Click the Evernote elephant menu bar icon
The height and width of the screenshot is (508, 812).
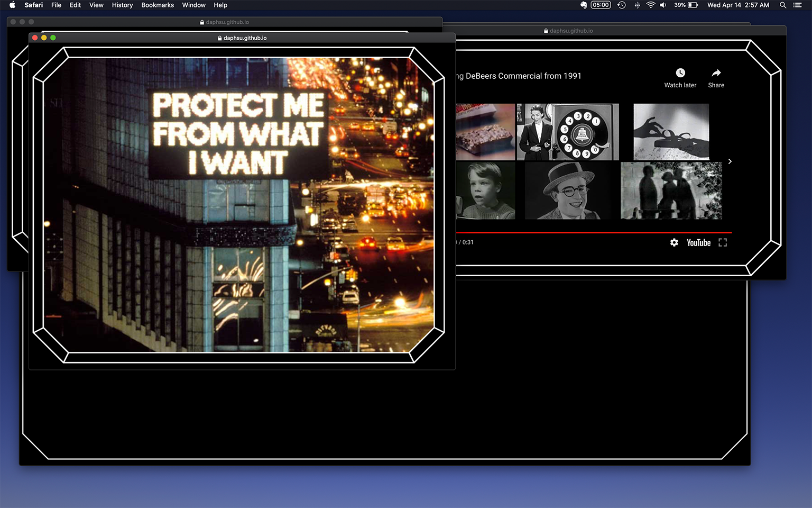pos(584,5)
